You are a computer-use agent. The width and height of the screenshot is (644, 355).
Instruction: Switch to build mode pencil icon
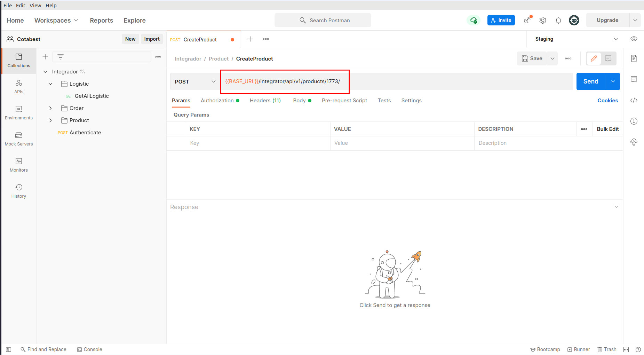[x=594, y=58]
